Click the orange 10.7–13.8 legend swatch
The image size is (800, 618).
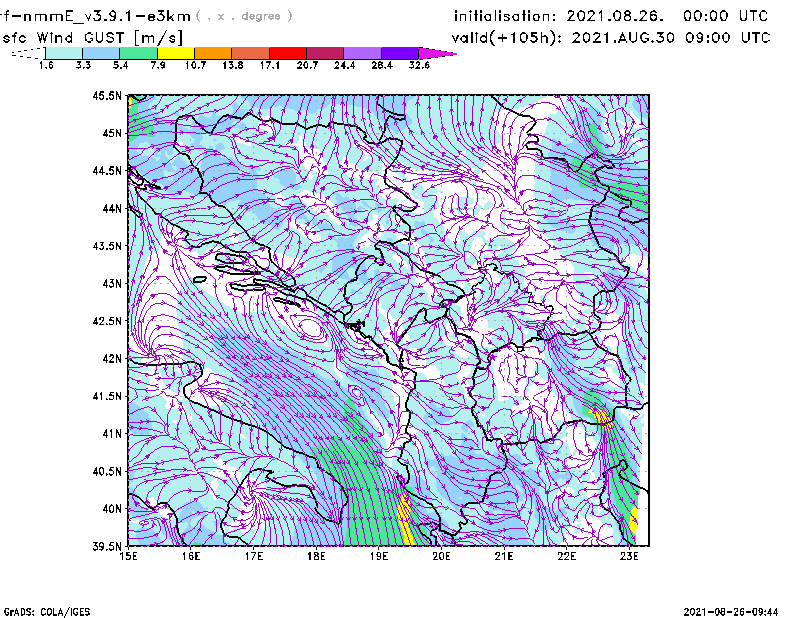(213, 53)
